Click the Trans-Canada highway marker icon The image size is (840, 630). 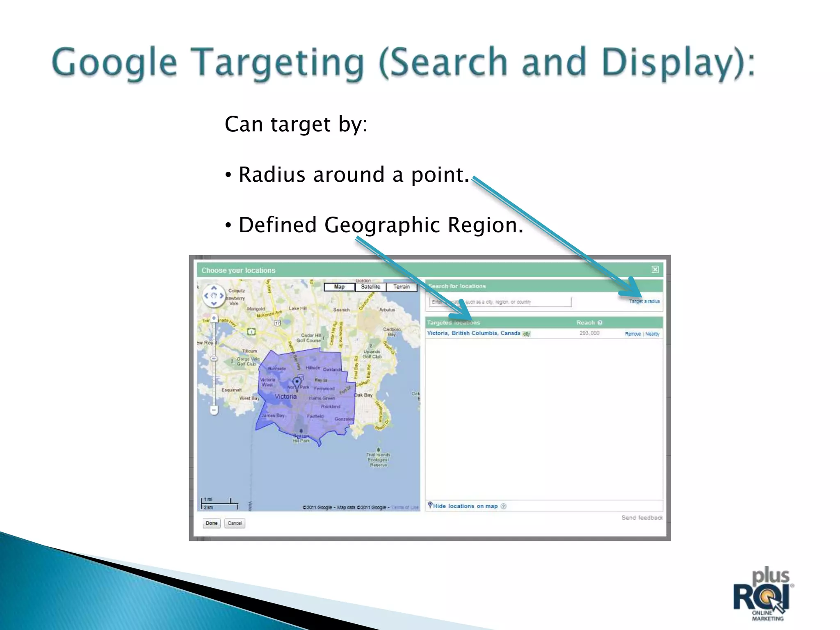(x=251, y=331)
